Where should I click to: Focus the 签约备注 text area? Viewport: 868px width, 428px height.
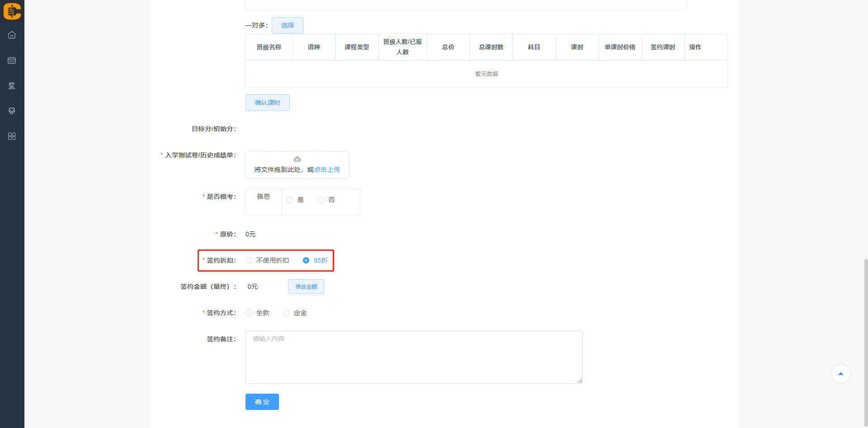pyautogui.click(x=414, y=357)
